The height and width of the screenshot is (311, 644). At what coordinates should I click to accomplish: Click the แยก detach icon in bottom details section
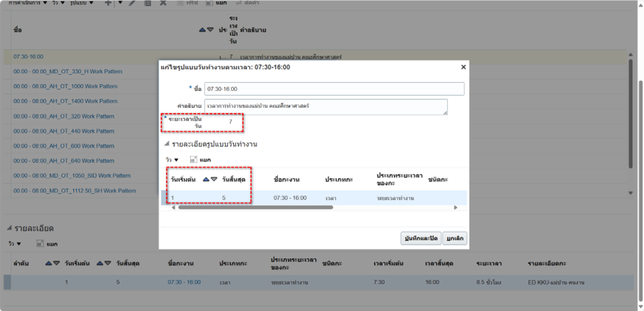click(x=40, y=243)
